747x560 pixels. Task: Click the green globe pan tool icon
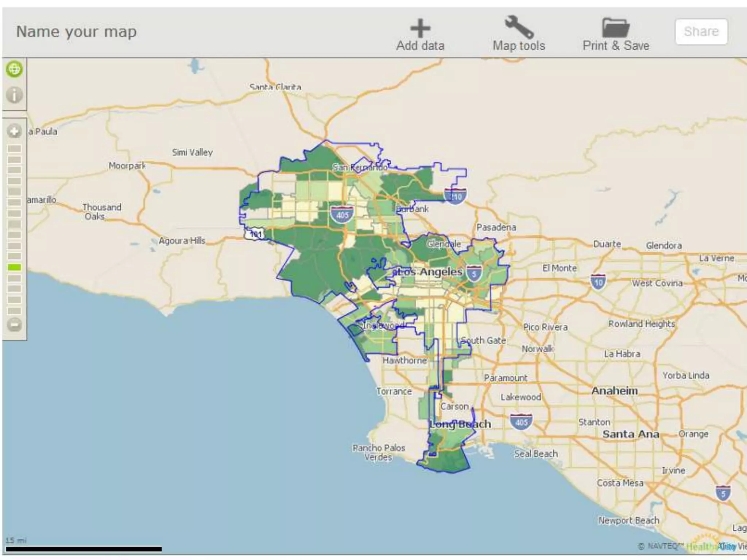tap(14, 69)
